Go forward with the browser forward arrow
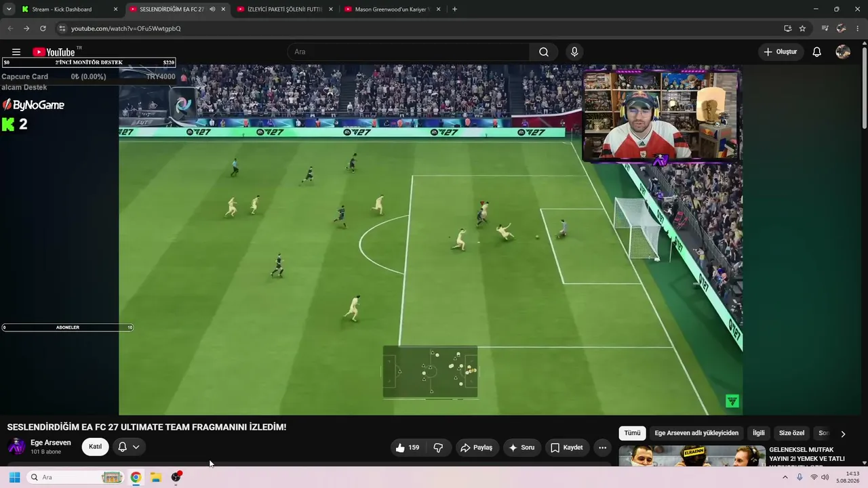The width and height of the screenshot is (868, 488). [x=26, y=28]
